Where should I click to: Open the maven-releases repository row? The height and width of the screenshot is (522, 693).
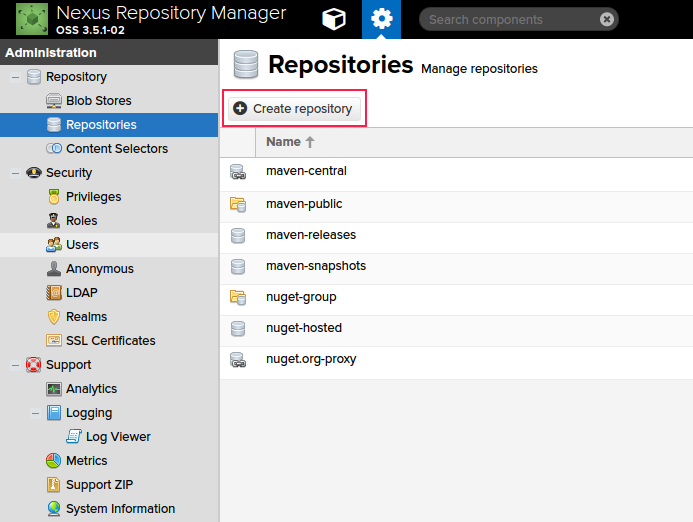click(x=311, y=235)
